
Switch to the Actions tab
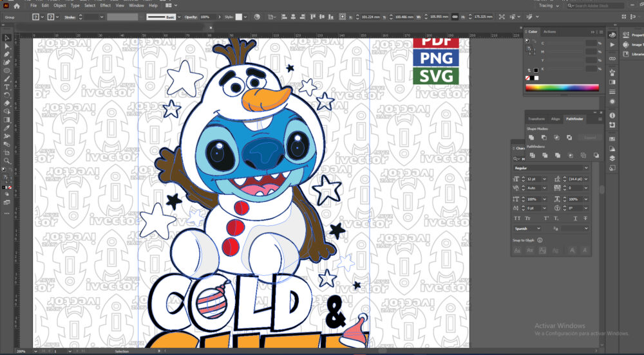549,32
